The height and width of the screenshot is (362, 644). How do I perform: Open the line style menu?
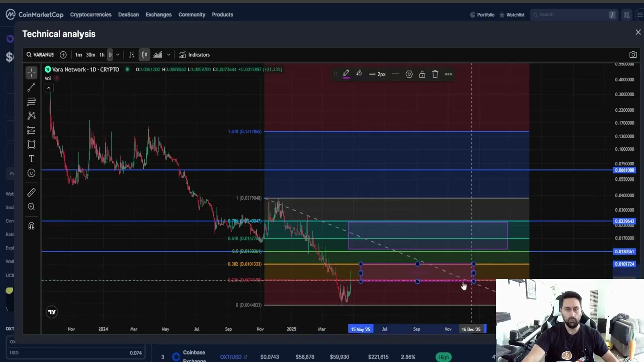396,74
